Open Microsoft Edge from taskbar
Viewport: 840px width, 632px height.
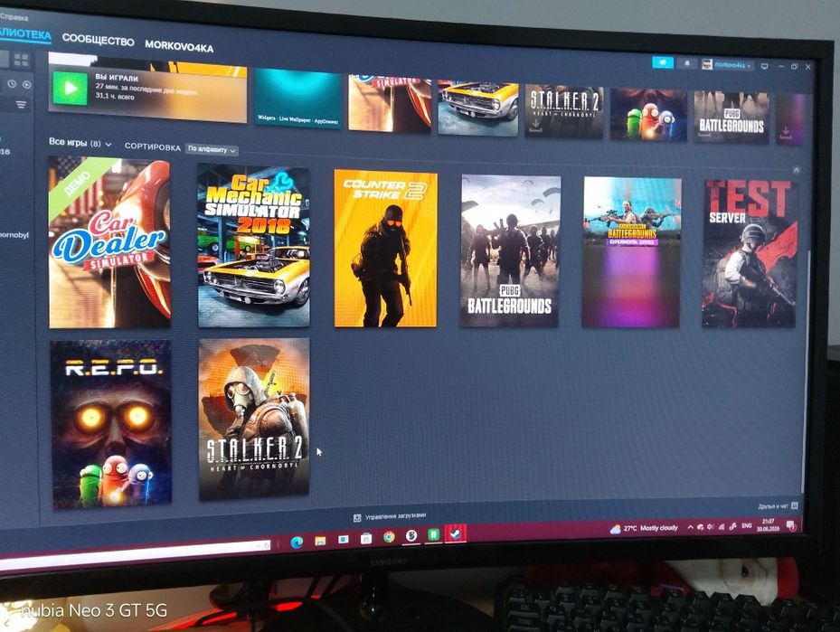coord(297,542)
